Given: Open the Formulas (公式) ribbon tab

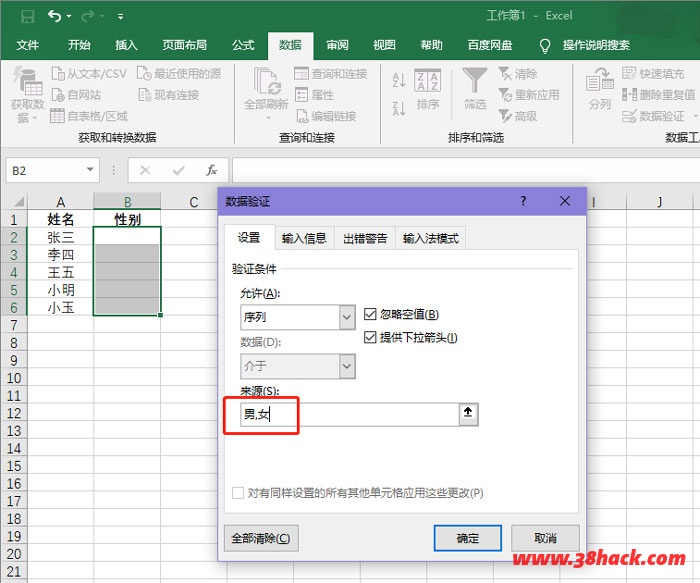Looking at the screenshot, I should [243, 45].
